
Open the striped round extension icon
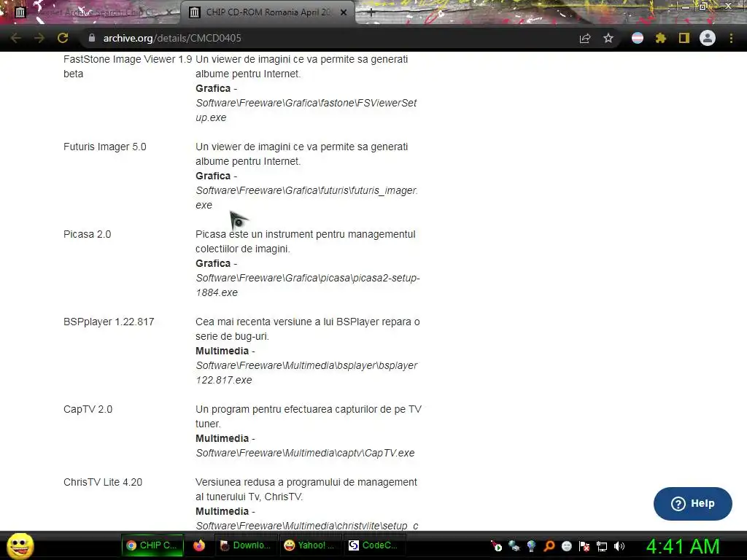pos(638,38)
